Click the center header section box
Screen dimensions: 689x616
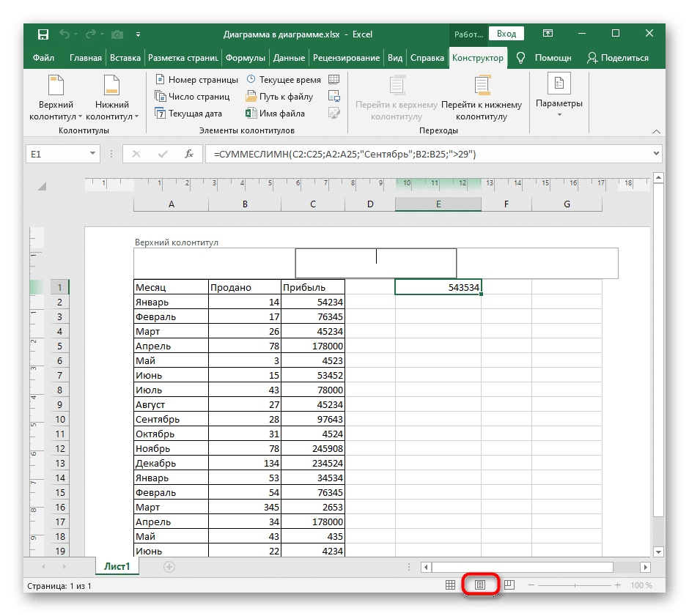pyautogui.click(x=375, y=263)
